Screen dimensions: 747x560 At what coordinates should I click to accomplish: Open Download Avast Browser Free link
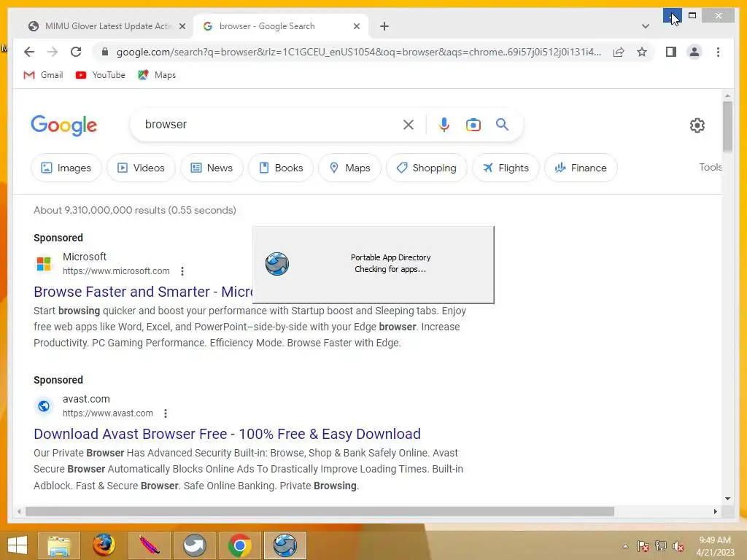228,434
